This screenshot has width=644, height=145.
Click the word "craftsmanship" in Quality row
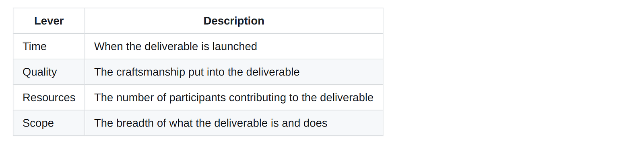(x=151, y=72)
